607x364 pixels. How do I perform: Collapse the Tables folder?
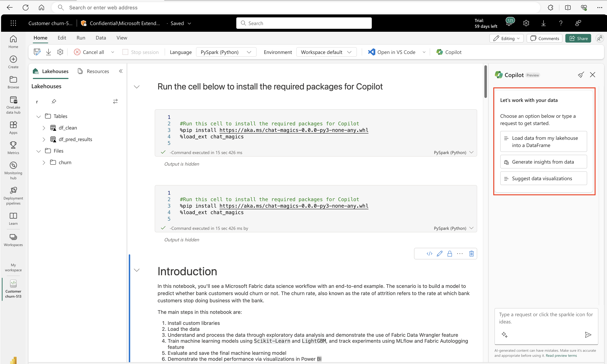click(x=38, y=116)
